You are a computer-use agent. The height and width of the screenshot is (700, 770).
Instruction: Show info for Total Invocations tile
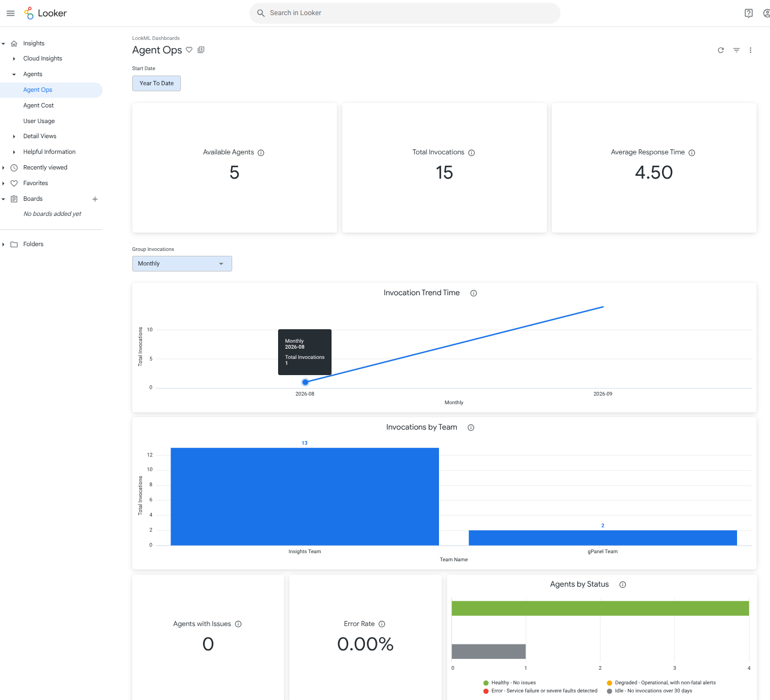click(471, 153)
